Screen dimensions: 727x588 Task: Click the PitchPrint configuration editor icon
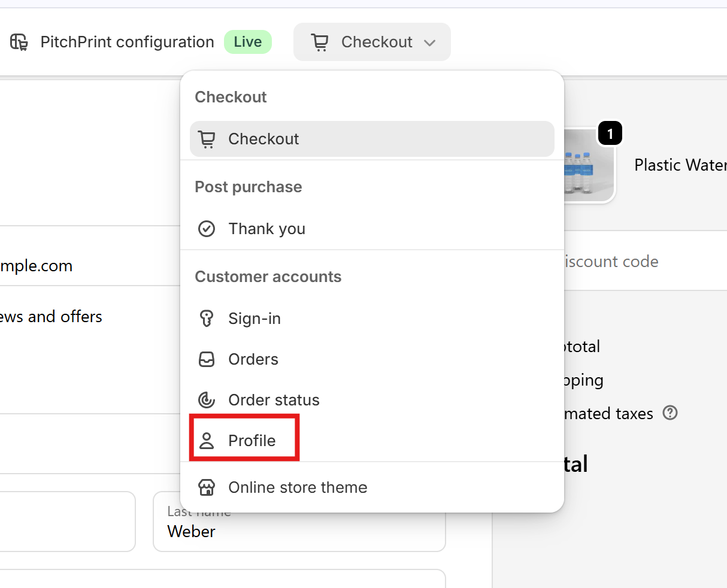pos(19,42)
